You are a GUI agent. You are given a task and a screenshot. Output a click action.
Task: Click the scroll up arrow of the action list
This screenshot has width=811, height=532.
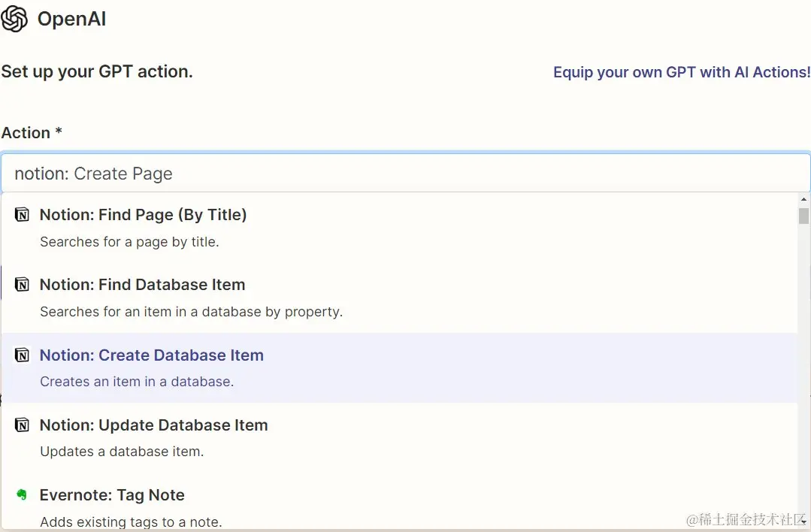click(x=803, y=199)
